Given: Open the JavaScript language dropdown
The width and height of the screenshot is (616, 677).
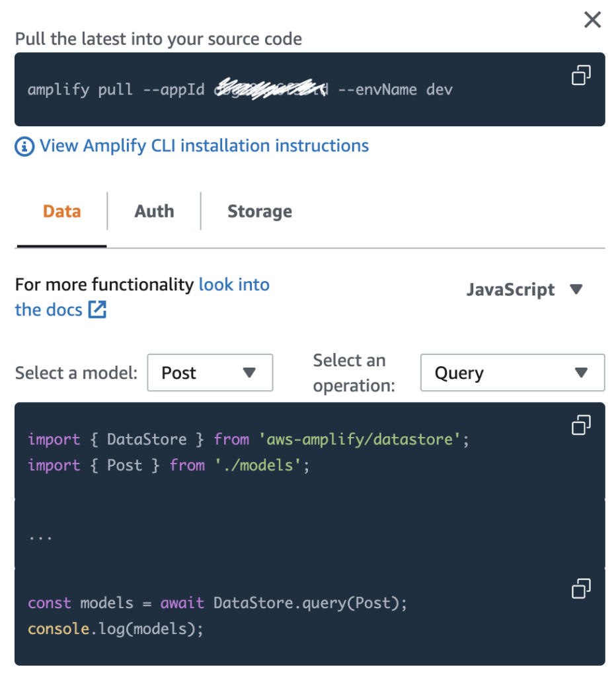Looking at the screenshot, I should coord(525,290).
